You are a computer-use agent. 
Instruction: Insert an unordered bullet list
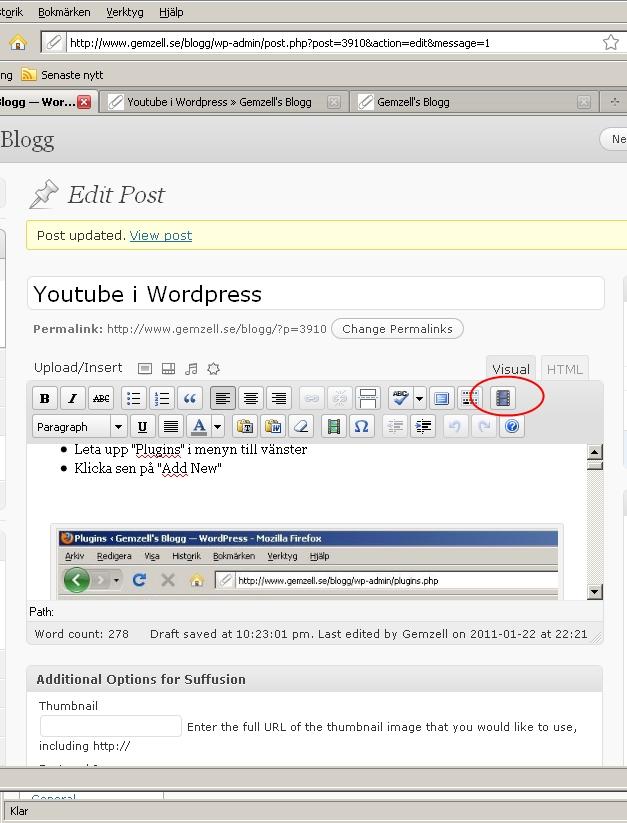(134, 398)
